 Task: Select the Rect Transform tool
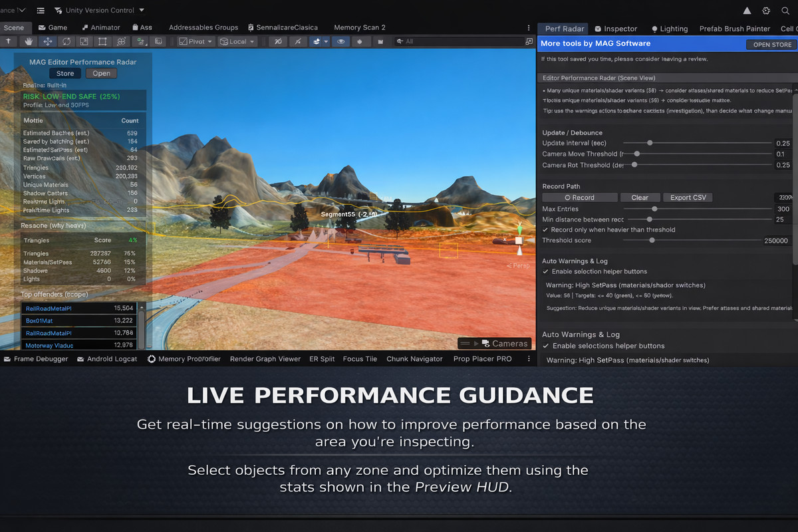pos(102,41)
